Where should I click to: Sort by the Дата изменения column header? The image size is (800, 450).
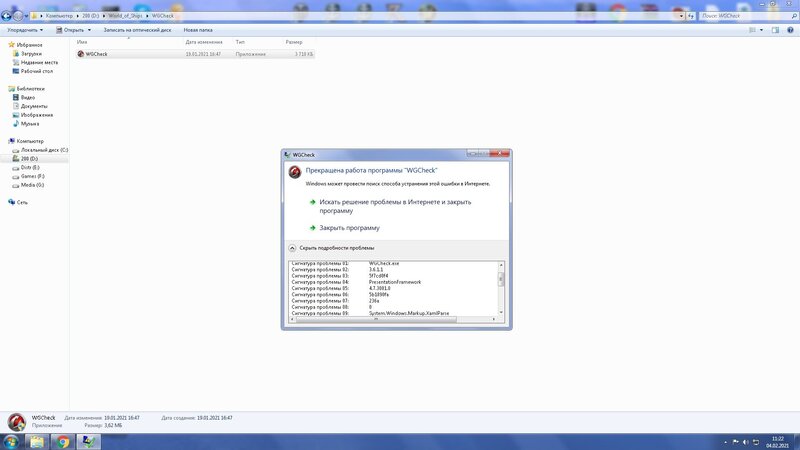click(204, 42)
